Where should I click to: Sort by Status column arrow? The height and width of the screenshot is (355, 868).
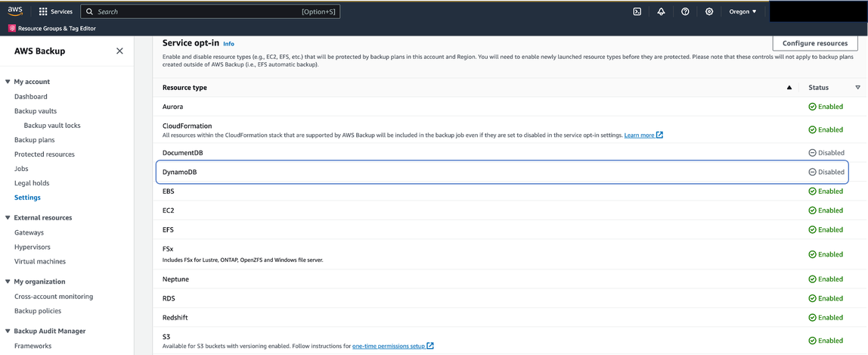click(858, 88)
